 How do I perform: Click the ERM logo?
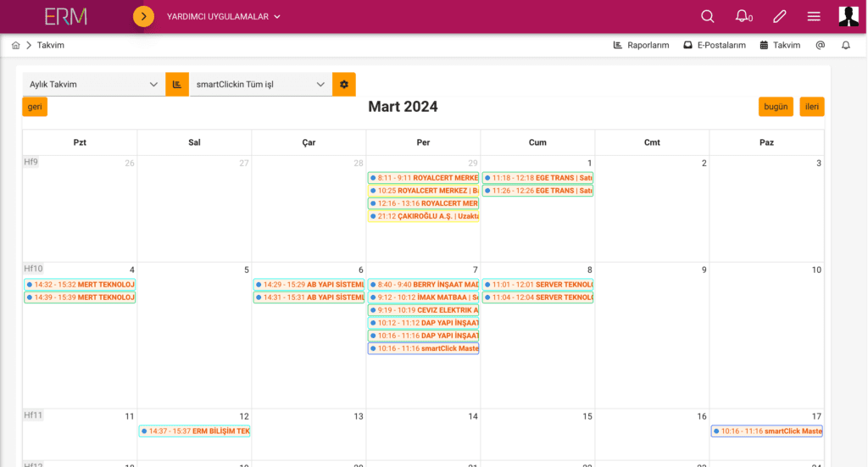pyautogui.click(x=66, y=17)
